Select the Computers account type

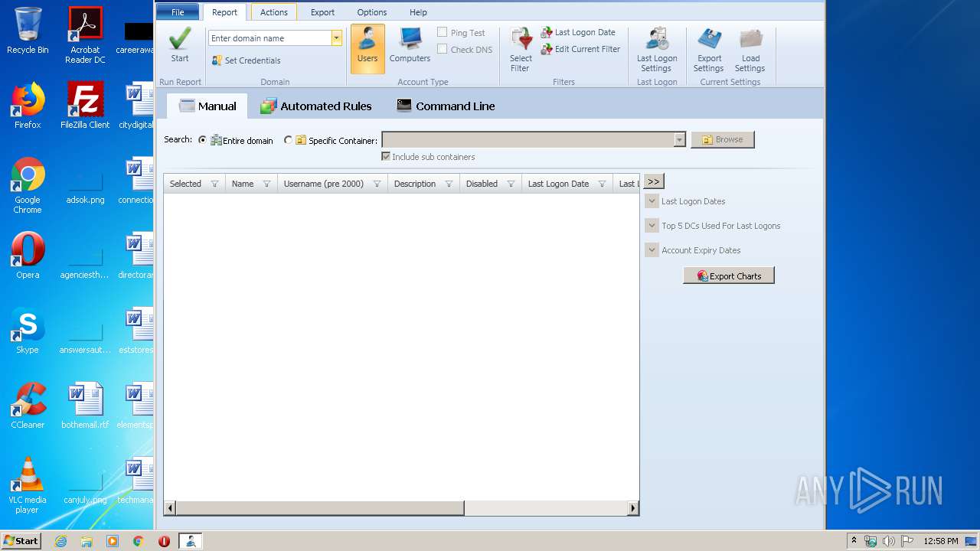(x=410, y=45)
